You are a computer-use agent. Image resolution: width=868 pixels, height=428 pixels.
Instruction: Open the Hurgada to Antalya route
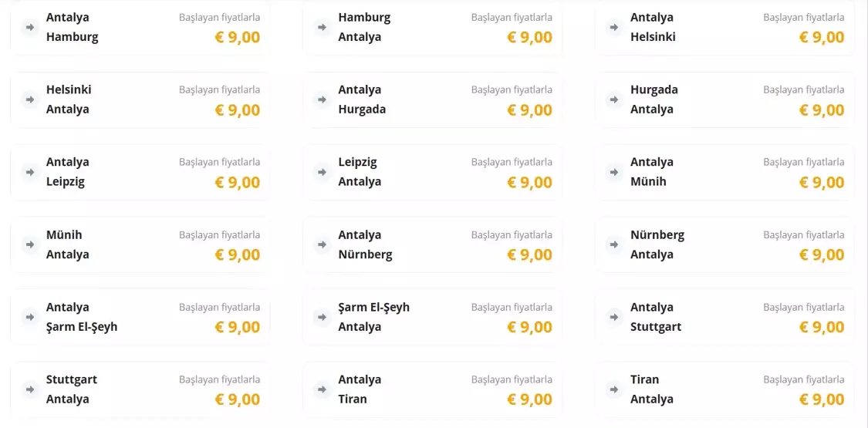pos(724,99)
